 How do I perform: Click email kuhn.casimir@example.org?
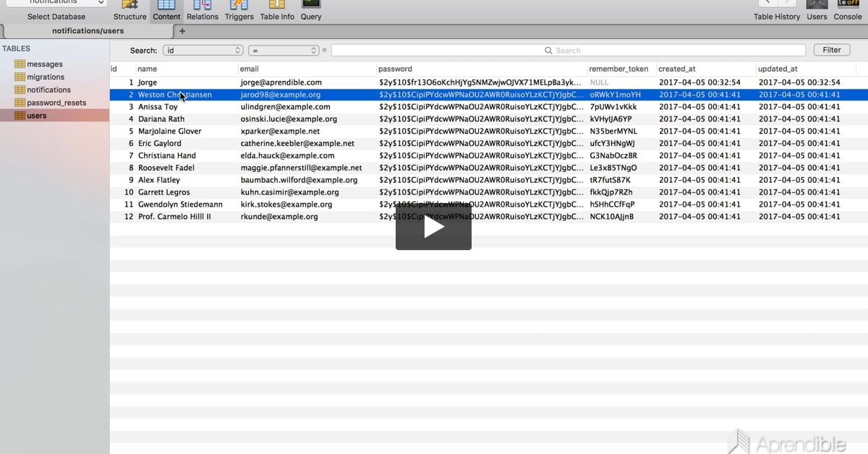pos(289,192)
